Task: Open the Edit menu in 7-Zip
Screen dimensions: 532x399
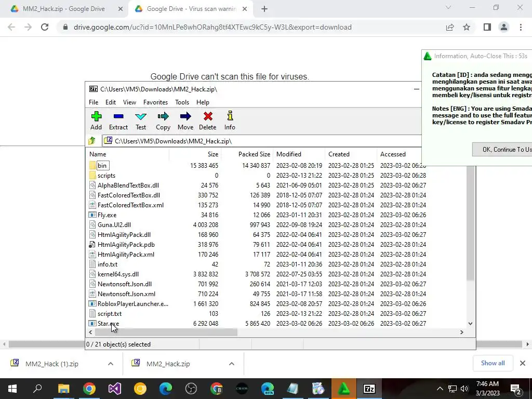Action: coord(111,102)
